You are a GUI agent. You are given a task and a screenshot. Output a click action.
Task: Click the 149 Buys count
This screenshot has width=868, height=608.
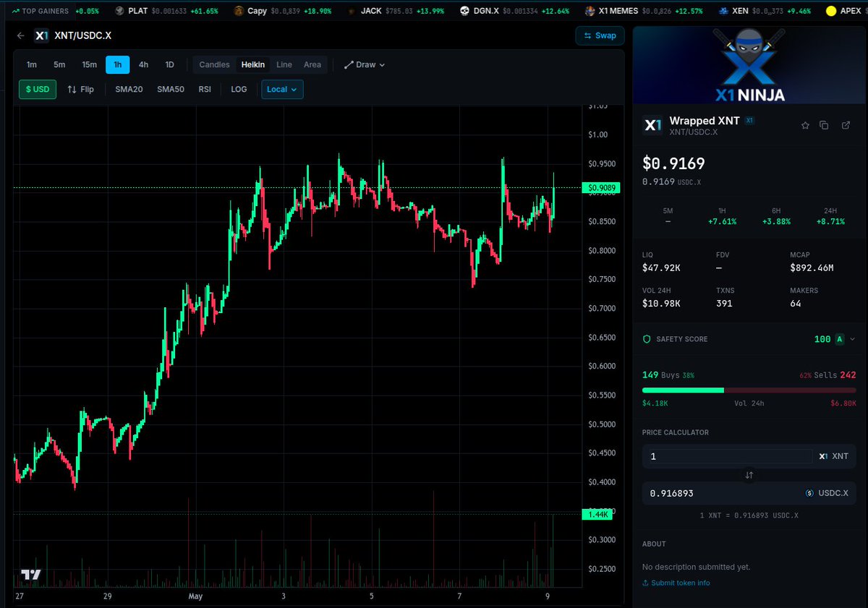pyautogui.click(x=668, y=375)
